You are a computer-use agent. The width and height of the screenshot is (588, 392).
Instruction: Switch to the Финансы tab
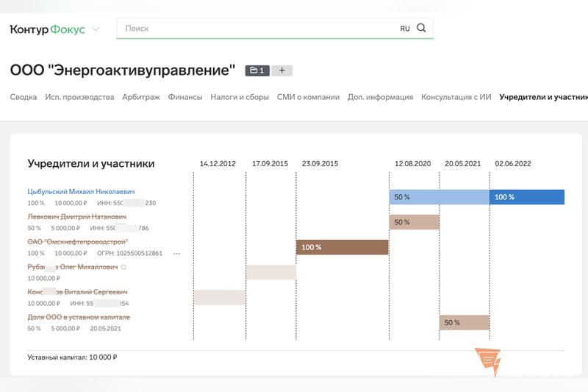[184, 97]
